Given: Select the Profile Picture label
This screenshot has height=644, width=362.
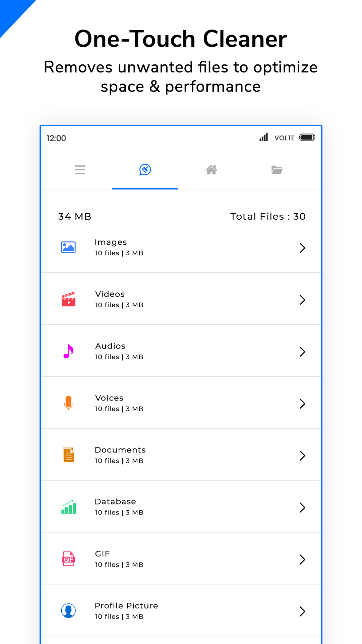Looking at the screenshot, I should [x=126, y=606].
